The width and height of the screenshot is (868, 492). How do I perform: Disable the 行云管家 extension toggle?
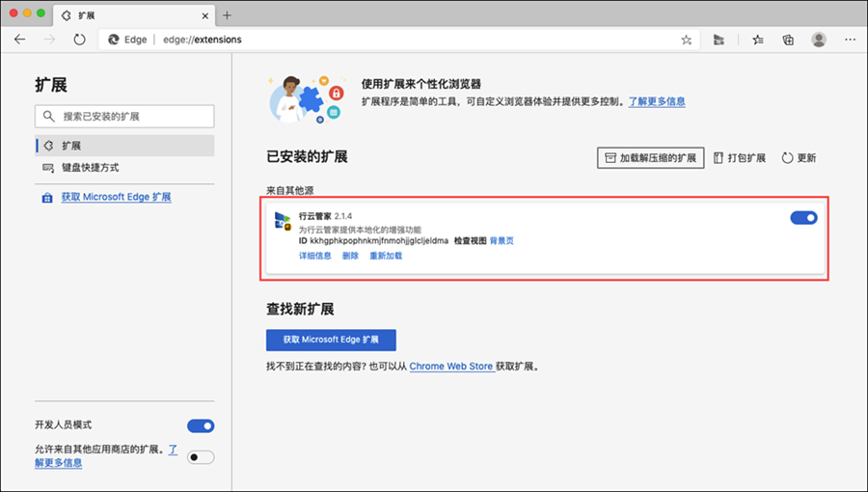pos(803,218)
